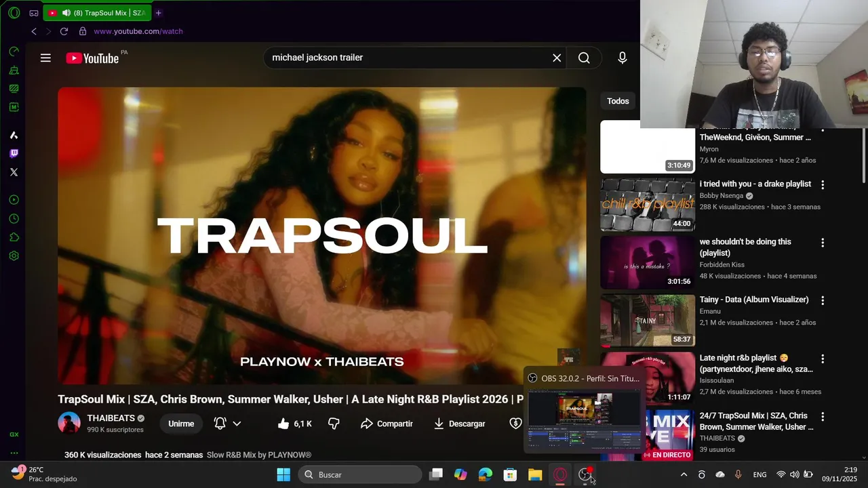Viewport: 868px width, 488px height.
Task: Open options for 24/7 TrapSoul Mix live
Action: 823,416
